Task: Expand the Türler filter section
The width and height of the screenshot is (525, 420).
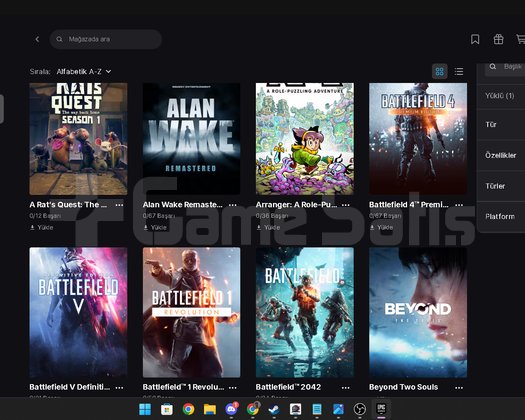Action: (x=501, y=186)
